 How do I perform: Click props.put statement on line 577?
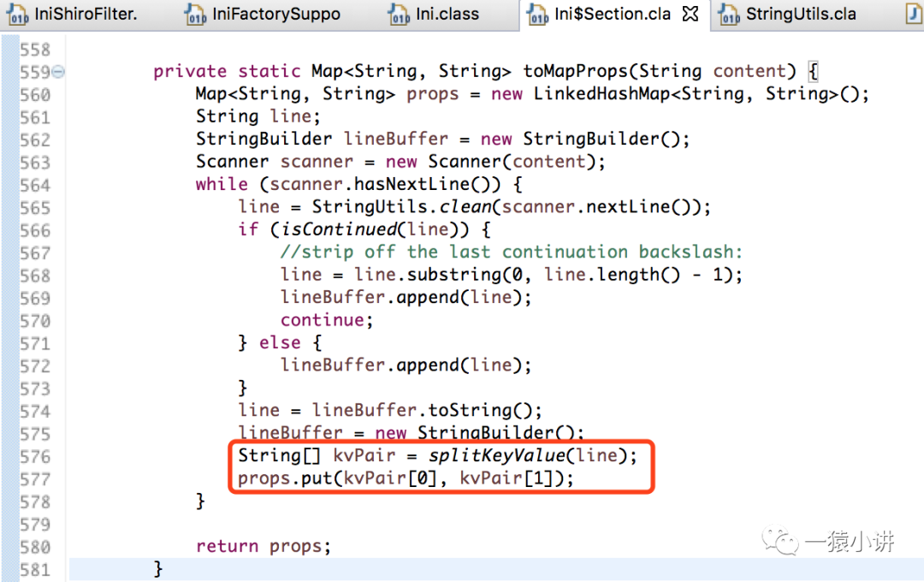[406, 478]
